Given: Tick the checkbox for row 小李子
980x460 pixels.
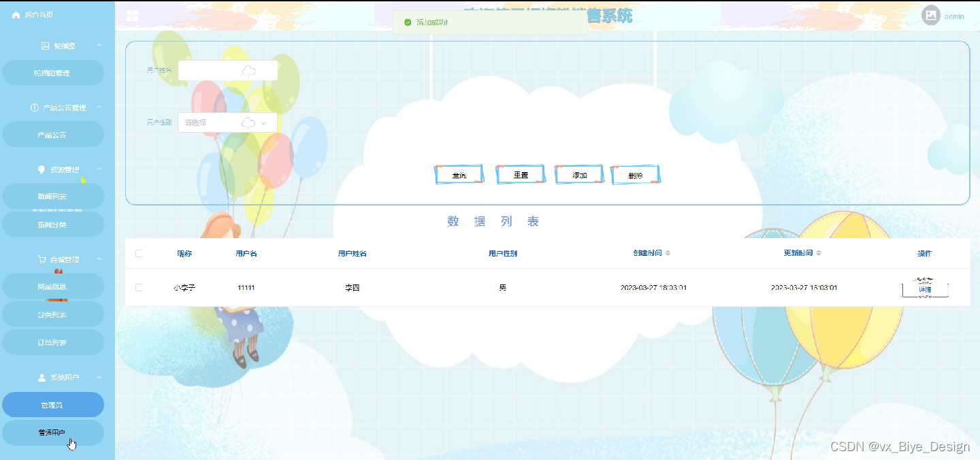Looking at the screenshot, I should [139, 288].
